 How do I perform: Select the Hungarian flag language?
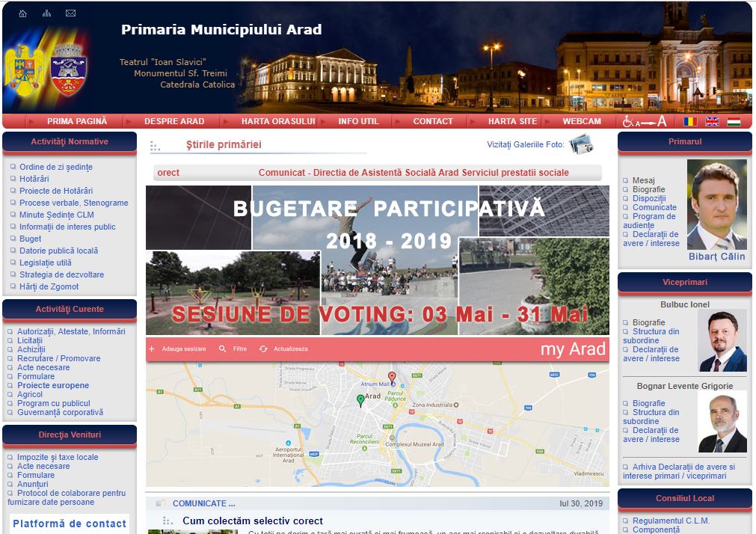734,121
